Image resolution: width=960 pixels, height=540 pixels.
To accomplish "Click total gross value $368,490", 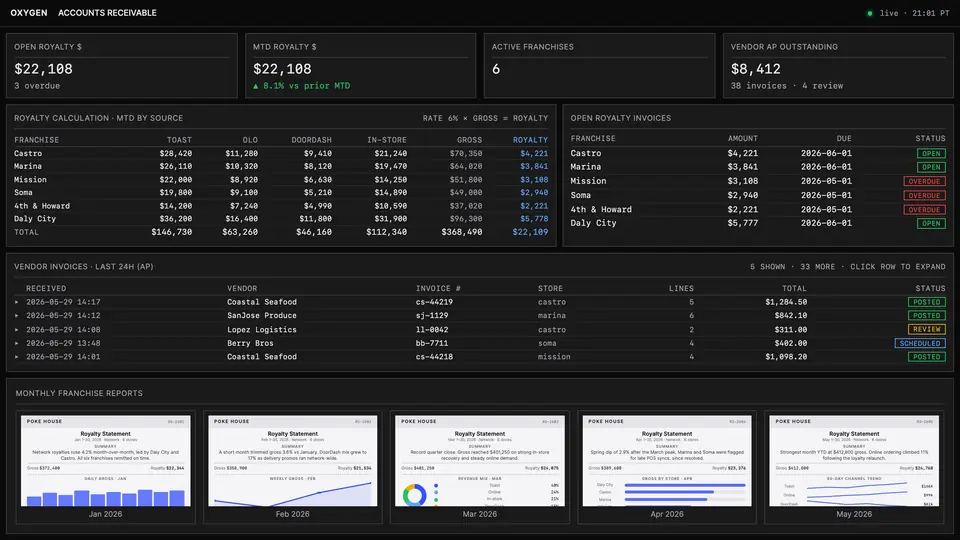I will click(x=462, y=232).
